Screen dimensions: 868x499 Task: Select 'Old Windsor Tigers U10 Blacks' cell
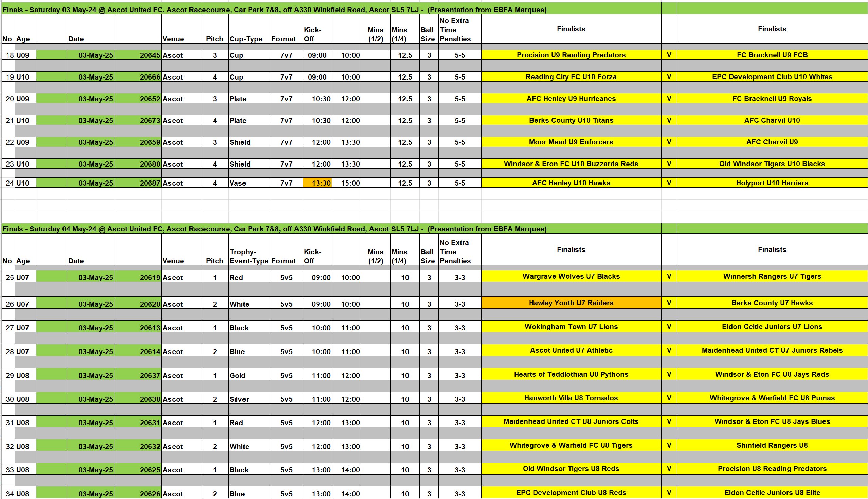click(x=772, y=164)
